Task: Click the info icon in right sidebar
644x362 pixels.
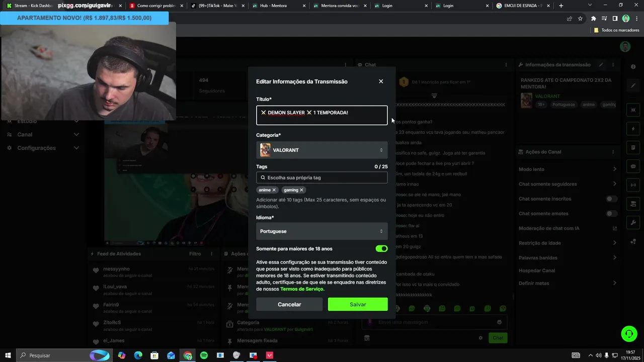Action: 633,67
